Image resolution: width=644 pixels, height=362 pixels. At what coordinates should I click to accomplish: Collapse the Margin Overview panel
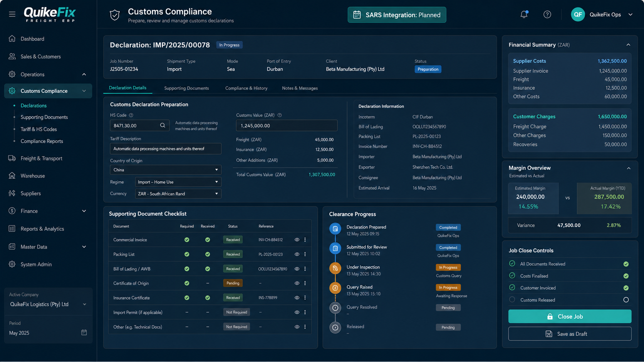pos(628,168)
